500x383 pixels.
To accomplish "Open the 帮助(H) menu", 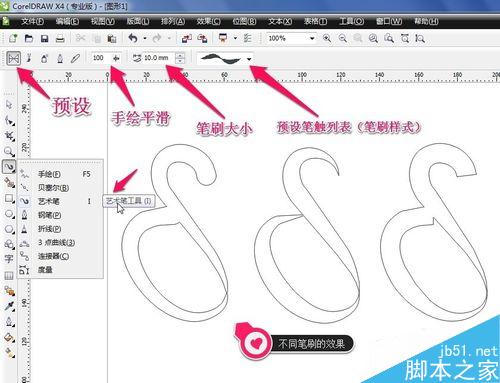I will point(426,22).
